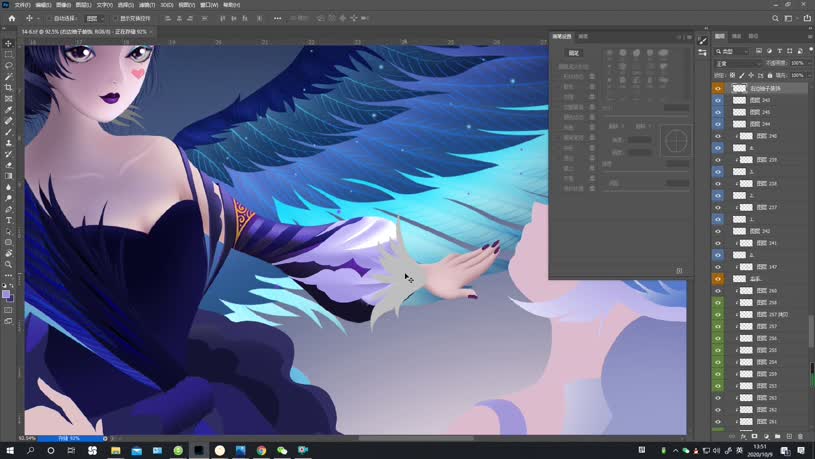Hide layer 图层 245
The height and width of the screenshot is (459, 815).
tap(718, 112)
